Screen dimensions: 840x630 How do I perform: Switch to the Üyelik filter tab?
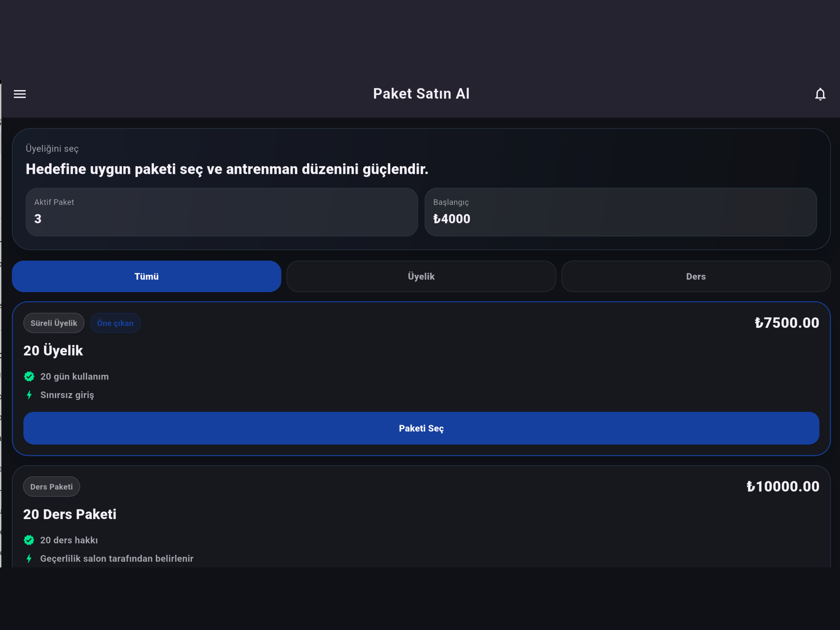(421, 277)
